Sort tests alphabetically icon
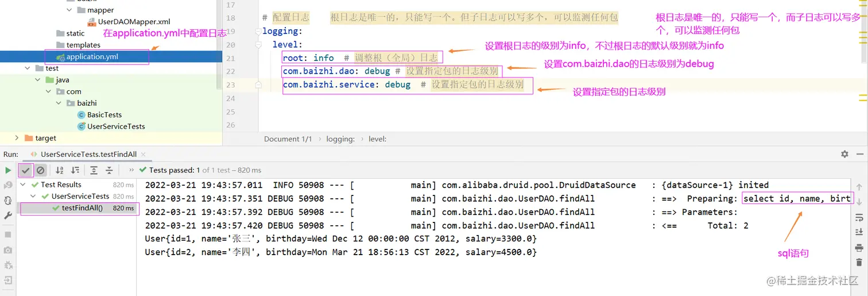This screenshot has height=296, width=868. (60, 170)
